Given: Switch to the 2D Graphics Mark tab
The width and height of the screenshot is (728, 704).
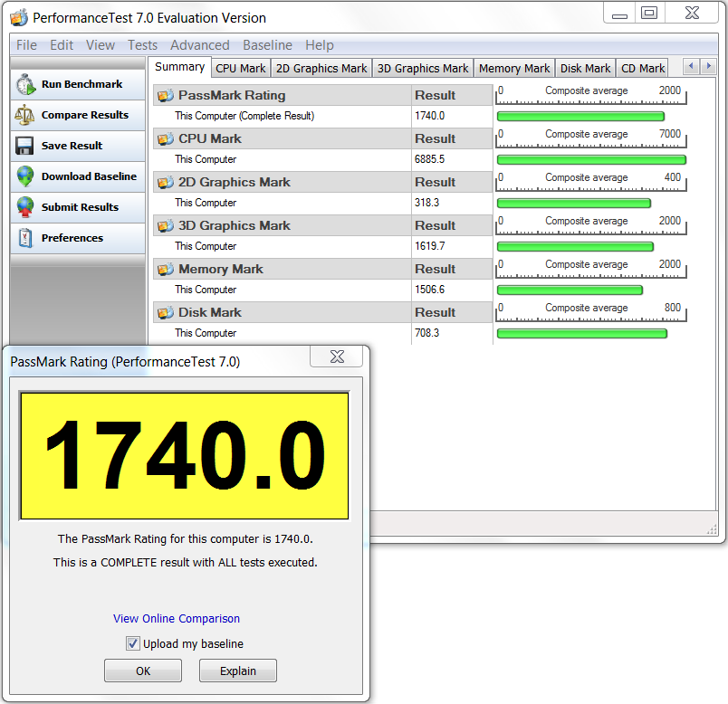Looking at the screenshot, I should (321, 68).
